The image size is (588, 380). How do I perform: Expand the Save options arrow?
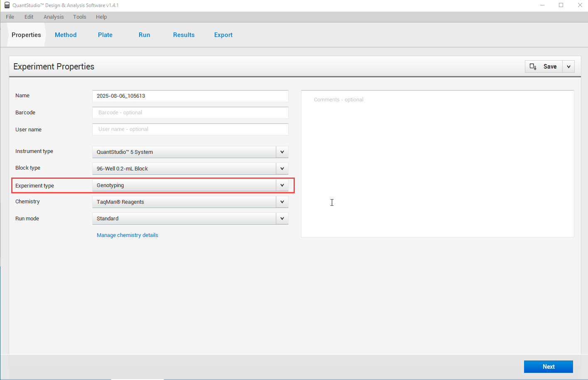pos(568,67)
